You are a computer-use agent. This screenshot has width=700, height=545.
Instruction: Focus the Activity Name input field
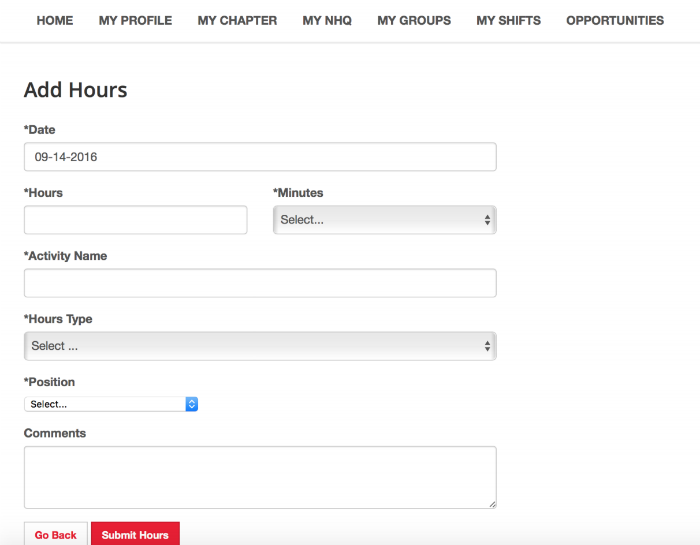260,283
